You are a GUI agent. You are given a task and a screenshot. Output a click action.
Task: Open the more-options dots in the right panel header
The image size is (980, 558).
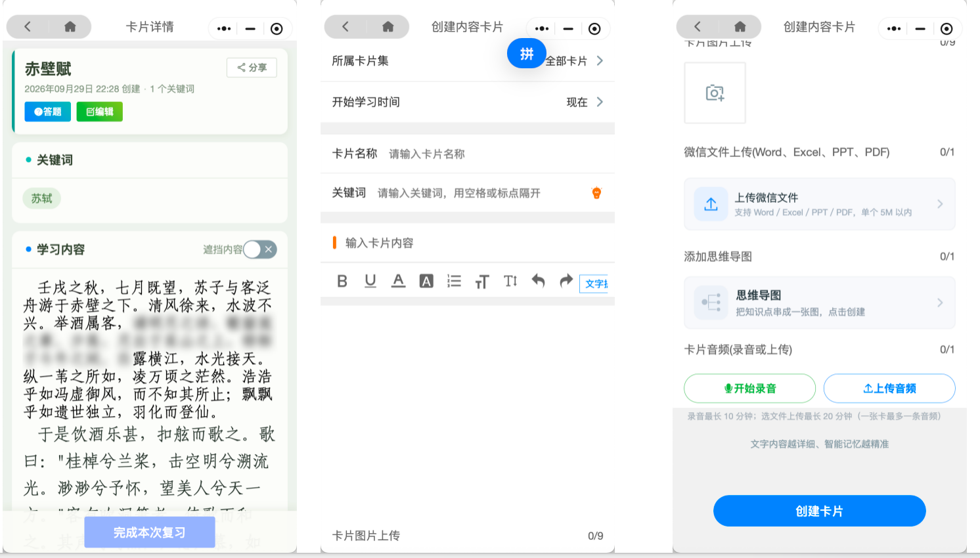pyautogui.click(x=894, y=29)
